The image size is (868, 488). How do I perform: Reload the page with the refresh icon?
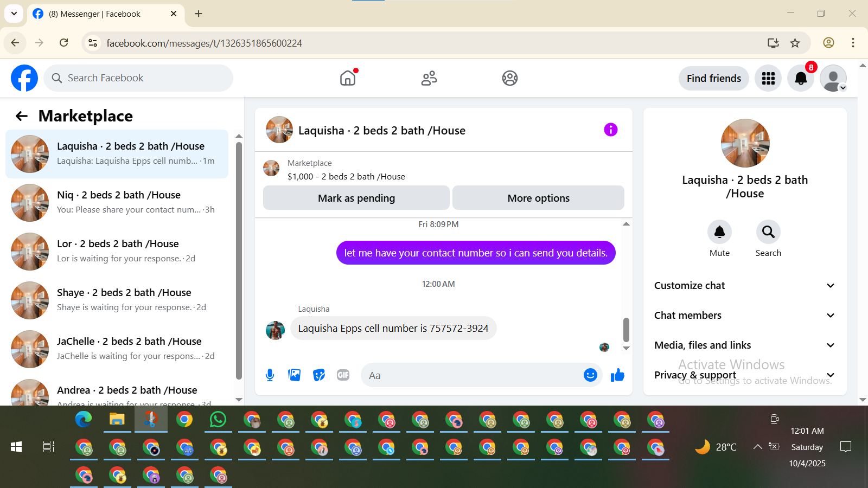(x=64, y=43)
